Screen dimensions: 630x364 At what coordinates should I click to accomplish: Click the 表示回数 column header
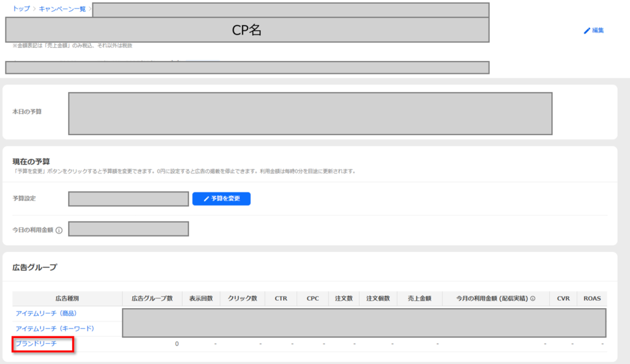(x=201, y=299)
